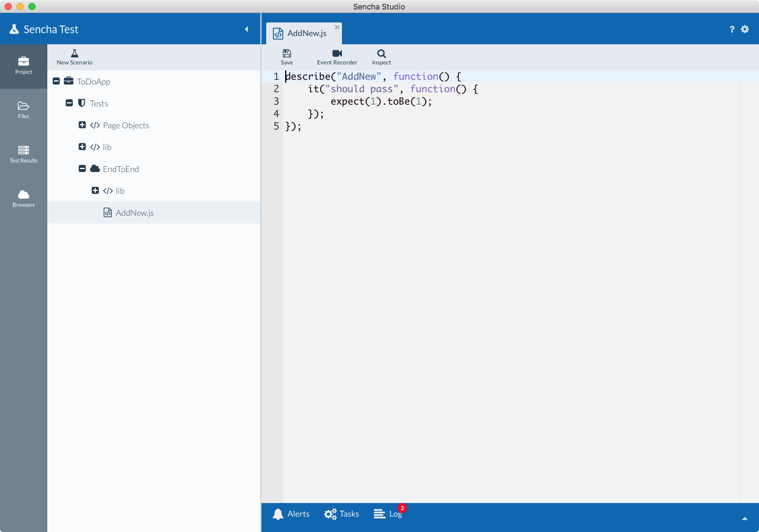Open the Browsers section in sidebar
This screenshot has width=759, height=532.
[x=24, y=199]
